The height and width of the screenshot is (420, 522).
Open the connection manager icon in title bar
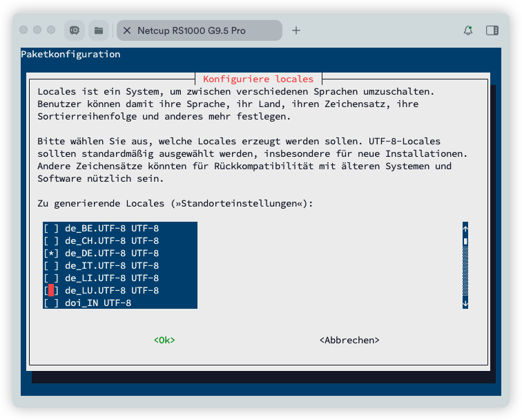pyautogui.click(x=75, y=30)
